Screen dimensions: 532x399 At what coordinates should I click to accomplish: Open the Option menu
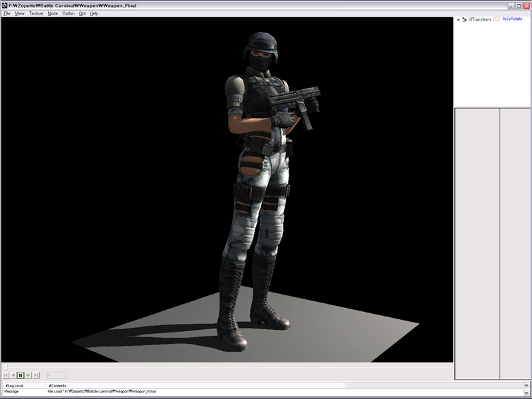click(68, 13)
